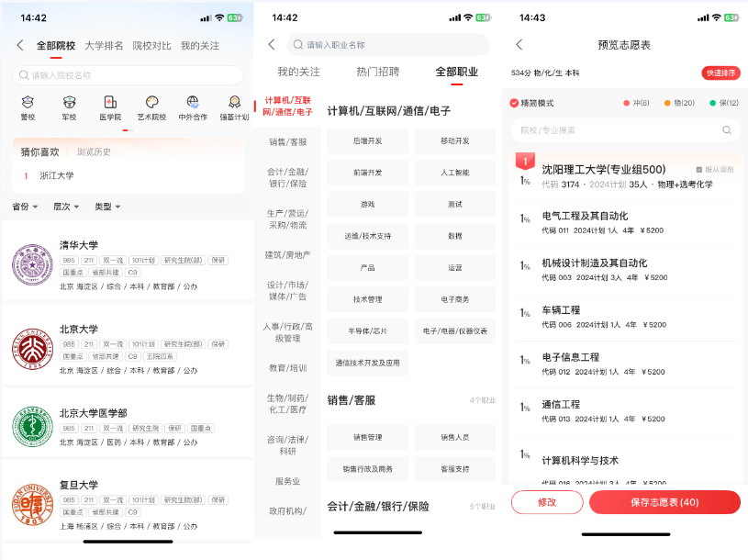Choose the 销售管理 job button
748x560 pixels.
pos(368,437)
